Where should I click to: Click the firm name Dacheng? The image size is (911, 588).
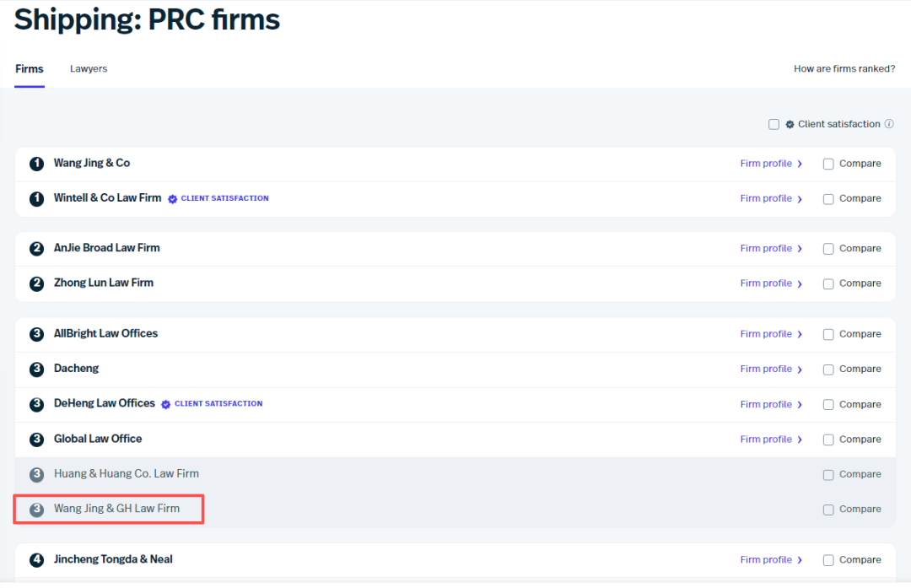(76, 369)
